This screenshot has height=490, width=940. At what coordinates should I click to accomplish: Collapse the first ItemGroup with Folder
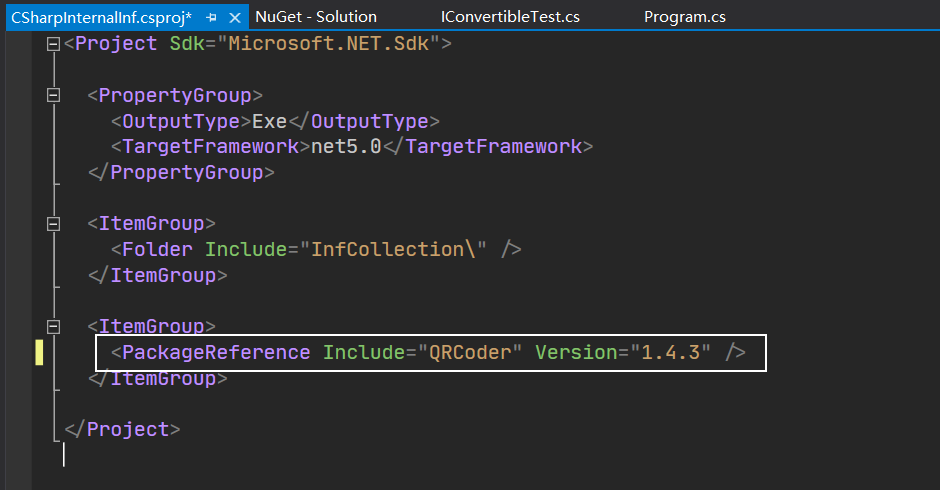coord(53,224)
